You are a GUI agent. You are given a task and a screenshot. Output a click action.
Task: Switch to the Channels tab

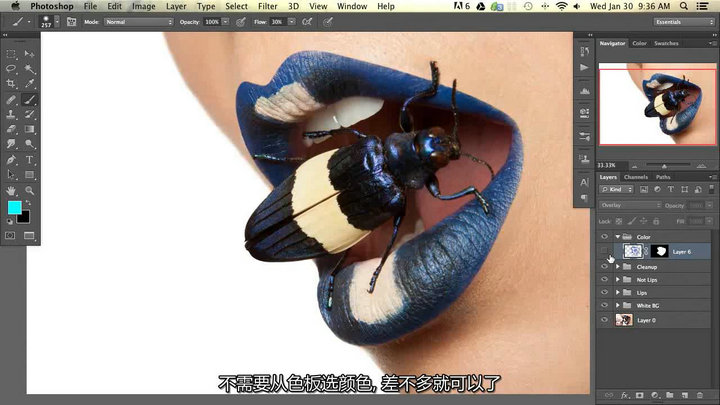[636, 177]
